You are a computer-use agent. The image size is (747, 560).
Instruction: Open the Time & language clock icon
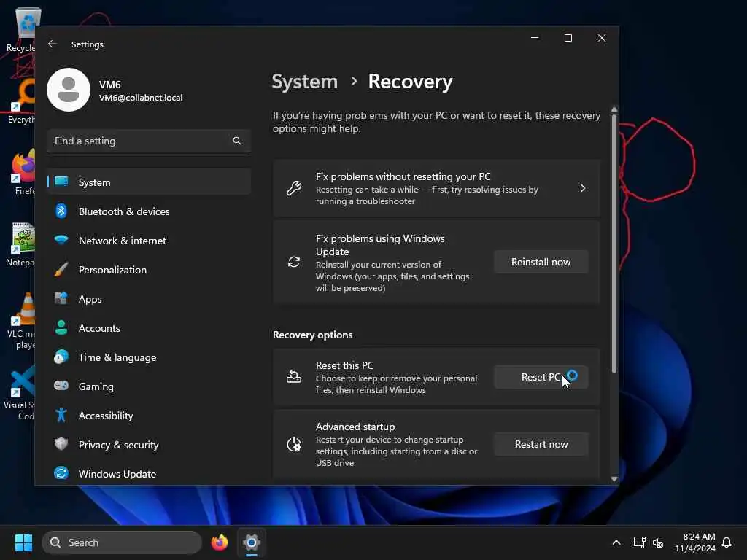(x=61, y=357)
